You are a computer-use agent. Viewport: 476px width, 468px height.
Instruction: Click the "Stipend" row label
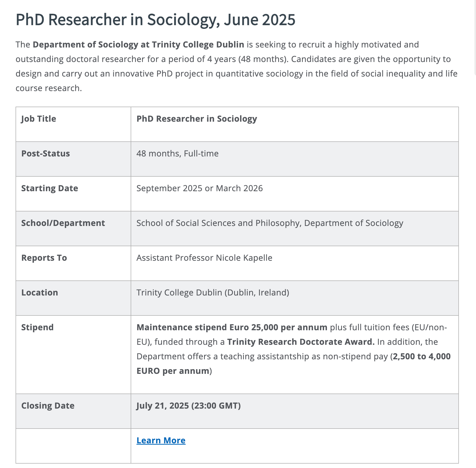click(x=37, y=327)
